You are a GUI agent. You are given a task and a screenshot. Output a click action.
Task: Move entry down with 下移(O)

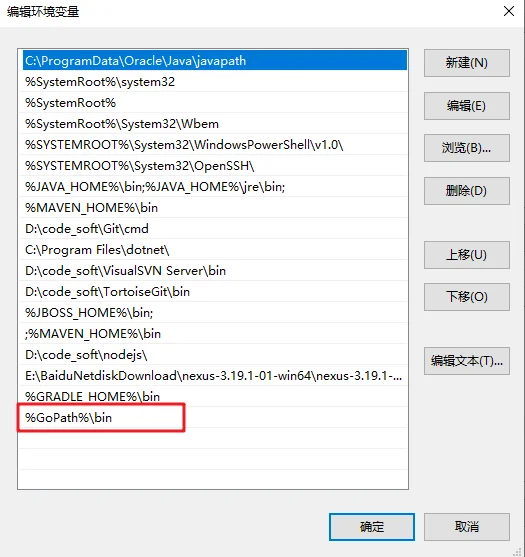[467, 297]
